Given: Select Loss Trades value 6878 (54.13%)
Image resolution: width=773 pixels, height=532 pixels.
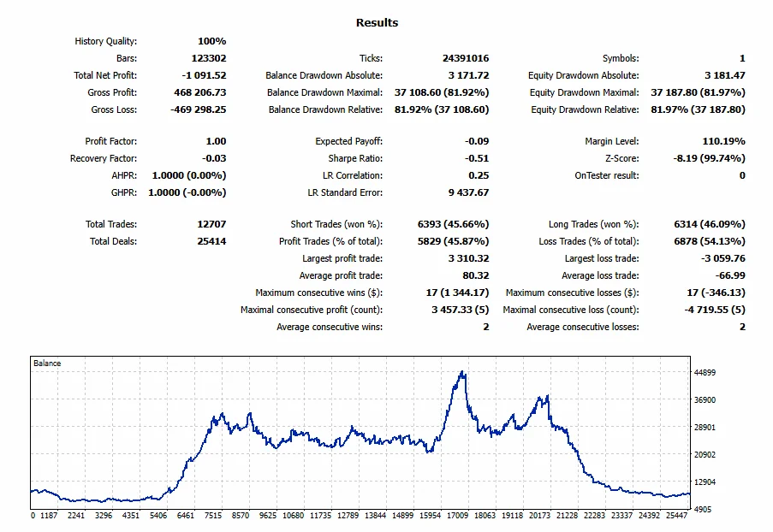Looking at the screenshot, I should tap(710, 241).
